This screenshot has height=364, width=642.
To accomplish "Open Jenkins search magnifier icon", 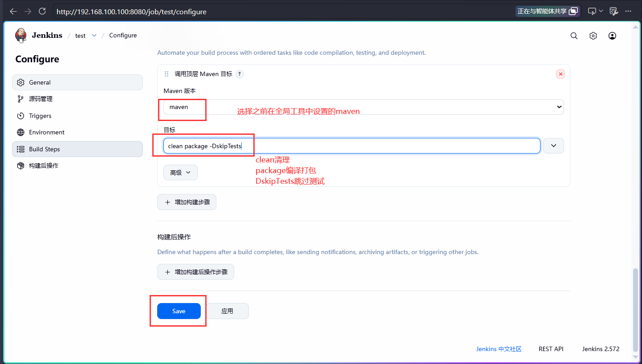I will [x=574, y=36].
